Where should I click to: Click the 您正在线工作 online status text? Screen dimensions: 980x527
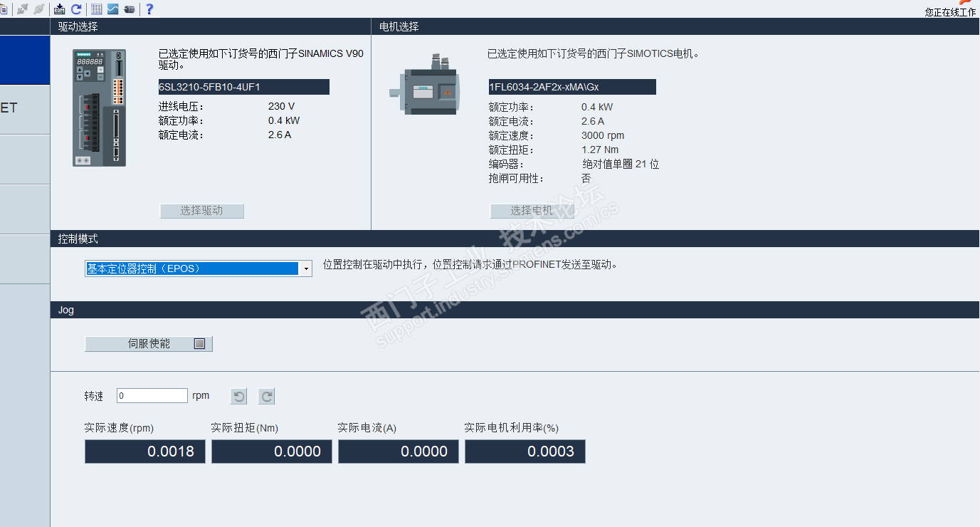point(951,12)
